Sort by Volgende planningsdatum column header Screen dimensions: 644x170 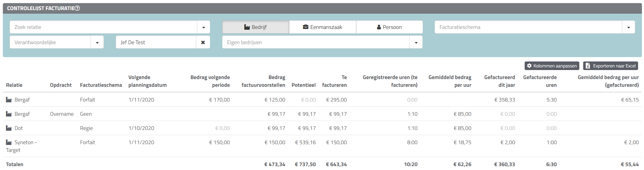point(147,81)
